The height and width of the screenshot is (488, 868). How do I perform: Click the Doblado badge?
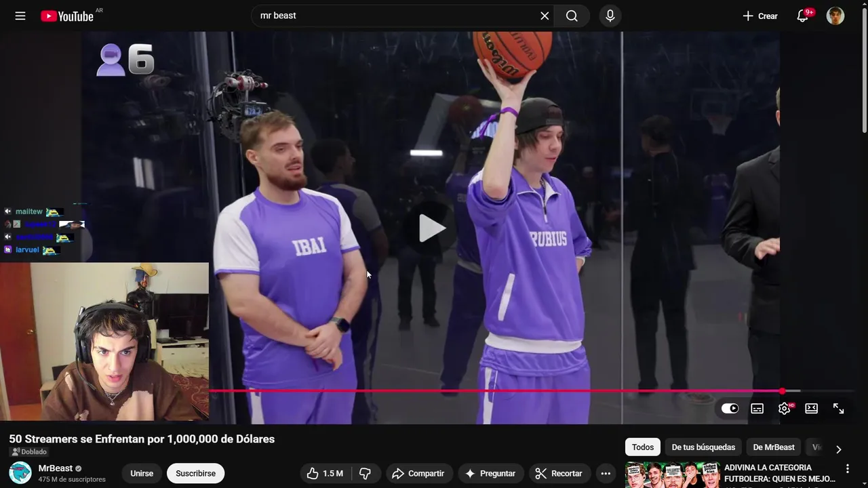[x=28, y=452]
